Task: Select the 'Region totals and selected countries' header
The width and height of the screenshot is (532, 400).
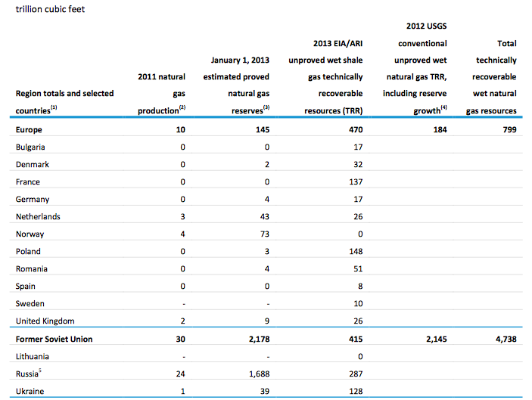Action: point(64,101)
